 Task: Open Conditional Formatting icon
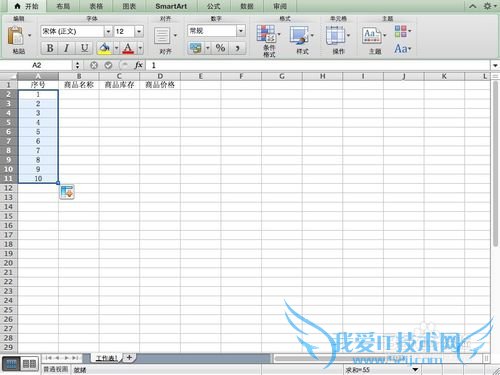click(266, 34)
